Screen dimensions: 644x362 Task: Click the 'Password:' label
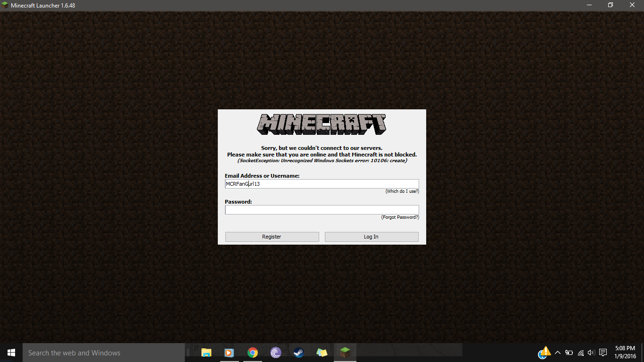(x=239, y=202)
